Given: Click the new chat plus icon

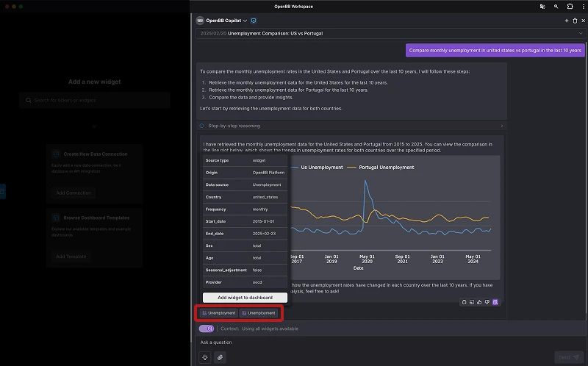Looking at the screenshot, I should coord(566,21).
